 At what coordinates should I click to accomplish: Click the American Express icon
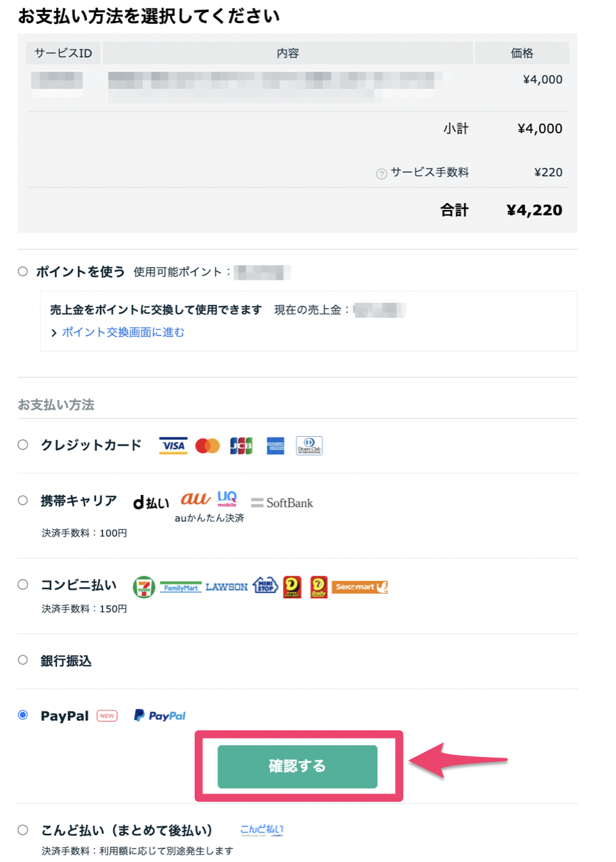tap(275, 446)
